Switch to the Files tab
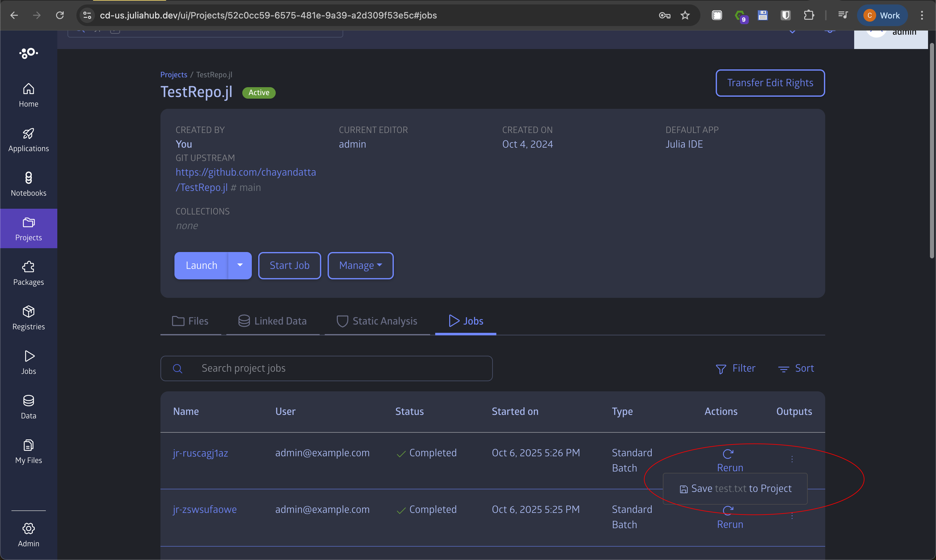This screenshot has width=936, height=560. click(190, 321)
